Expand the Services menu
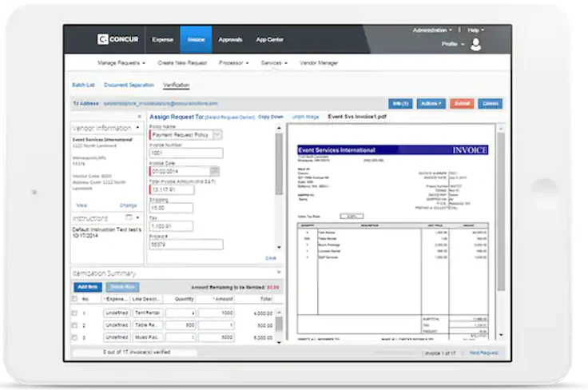 (274, 62)
